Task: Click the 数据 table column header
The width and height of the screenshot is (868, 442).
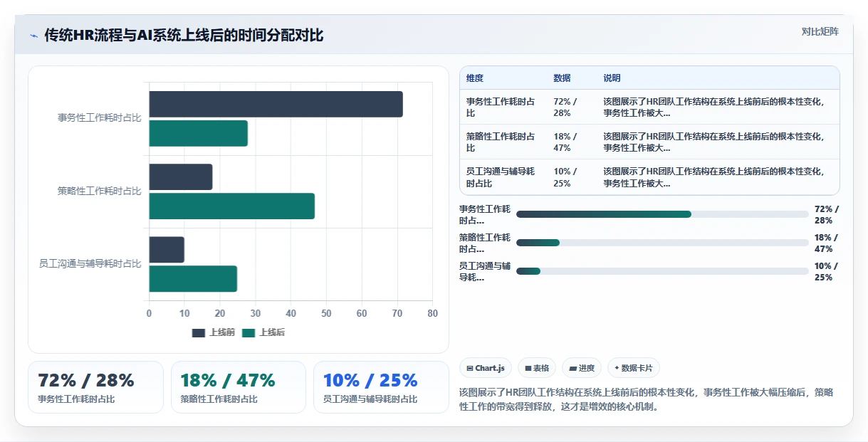Action: 562,78
